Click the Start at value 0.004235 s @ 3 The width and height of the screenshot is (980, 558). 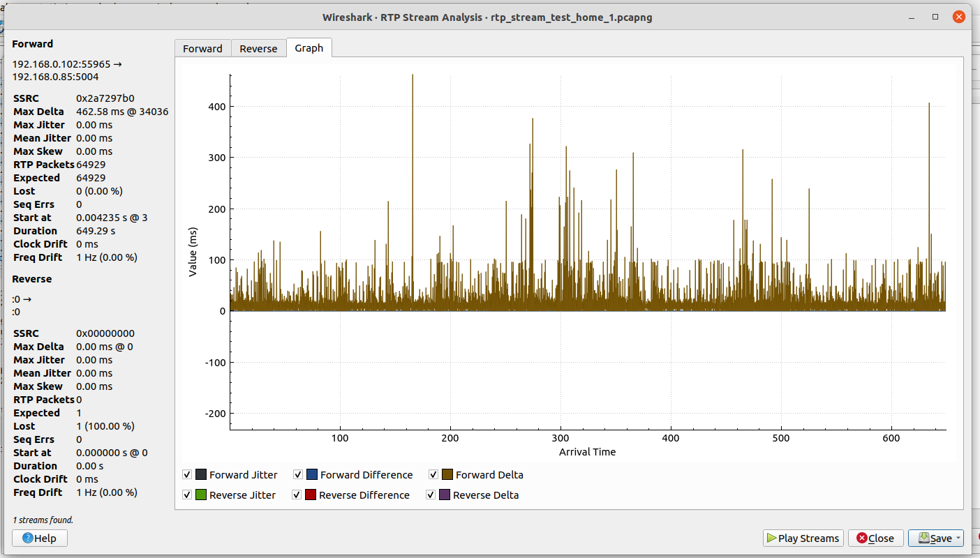tap(112, 218)
